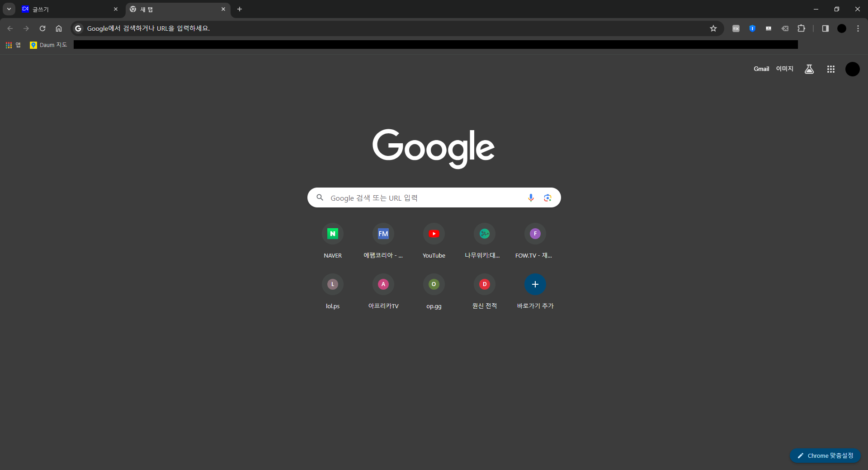Open the Gmail link
868x470 pixels.
[761, 69]
